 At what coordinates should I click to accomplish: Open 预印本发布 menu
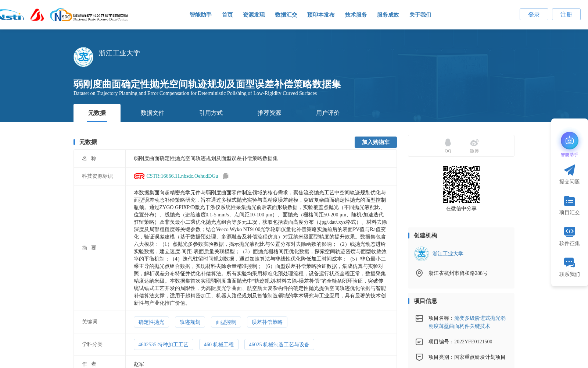pyautogui.click(x=321, y=15)
